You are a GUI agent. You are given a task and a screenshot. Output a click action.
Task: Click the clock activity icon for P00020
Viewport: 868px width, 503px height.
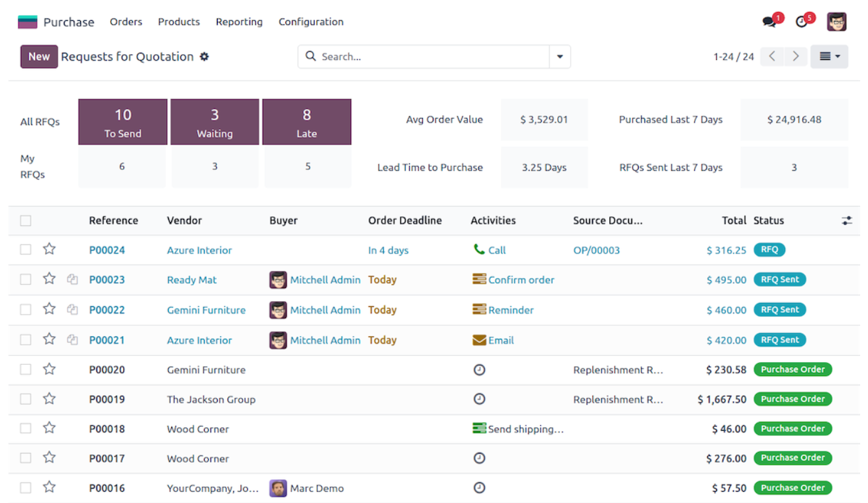(479, 369)
